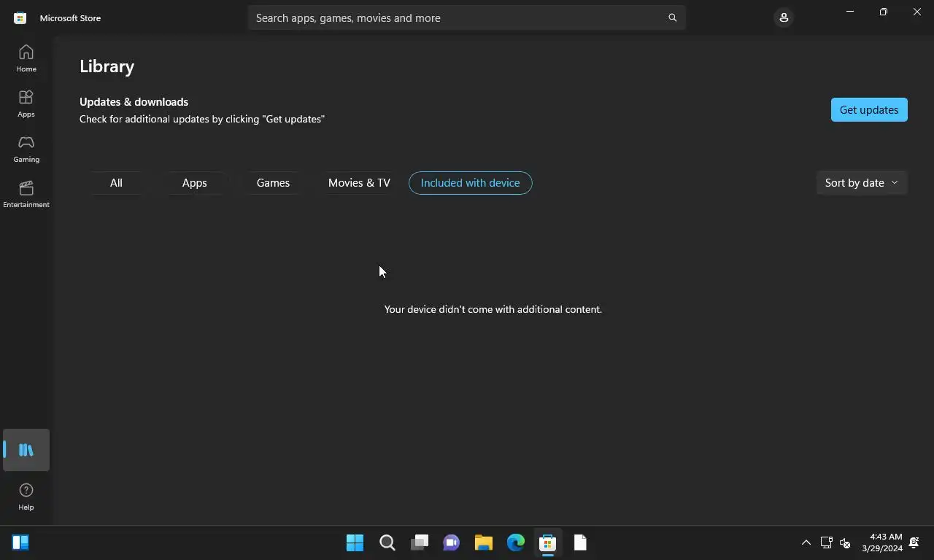Launch Microsoft Edge from taskbar
Image resolution: width=934 pixels, height=560 pixels.
(x=516, y=542)
